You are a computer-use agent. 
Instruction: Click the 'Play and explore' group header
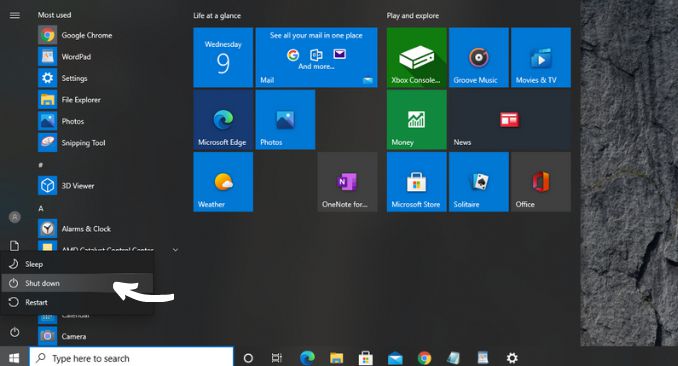pyautogui.click(x=413, y=16)
